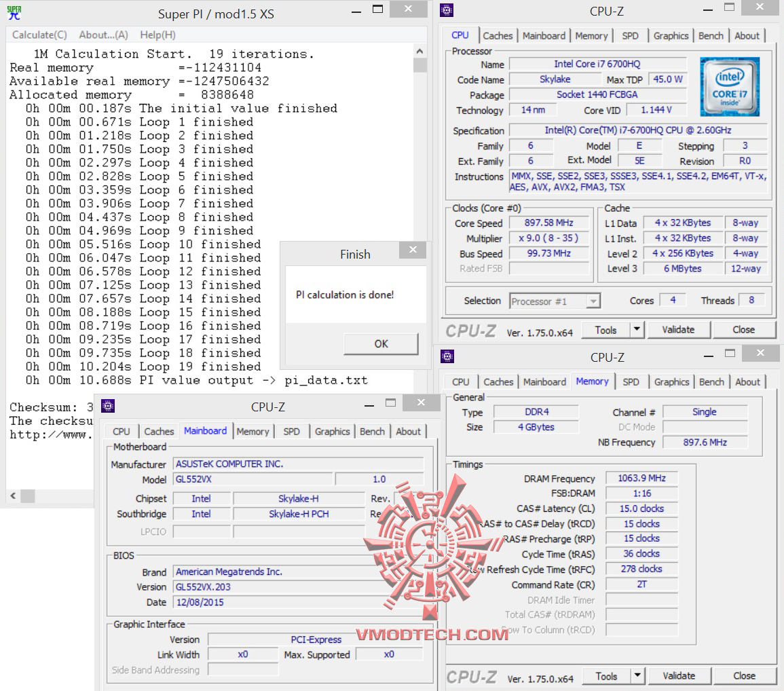Select Bench tab in Memory CPU-Z window
This screenshot has width=784, height=691.
click(x=711, y=382)
